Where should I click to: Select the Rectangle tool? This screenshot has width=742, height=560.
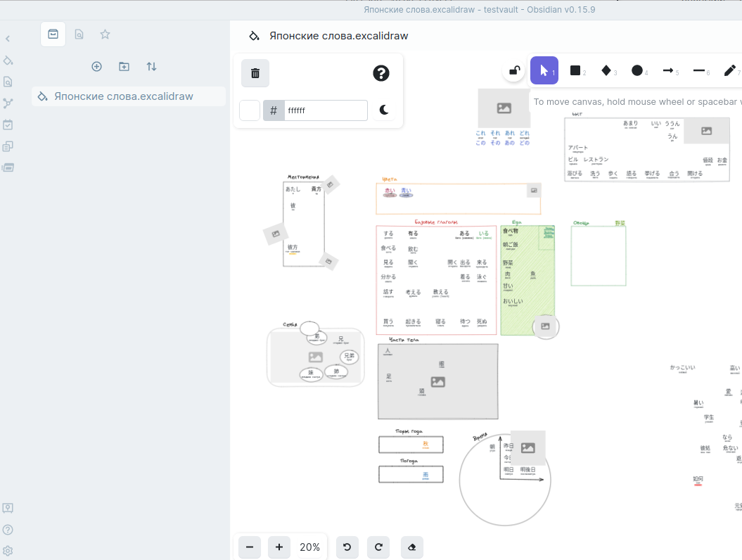575,70
